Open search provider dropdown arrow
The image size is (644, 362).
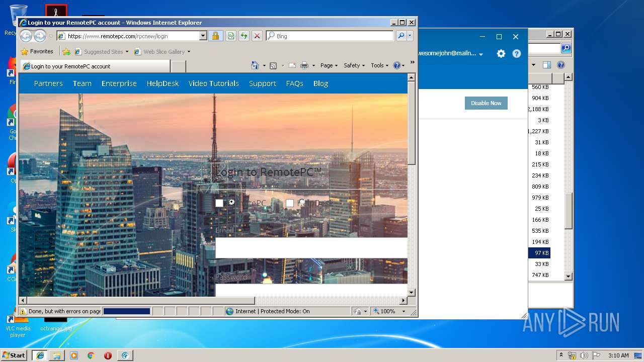coord(410,36)
